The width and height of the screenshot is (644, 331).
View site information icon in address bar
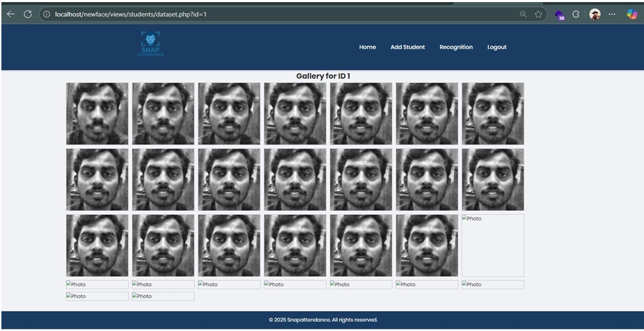pyautogui.click(x=47, y=15)
